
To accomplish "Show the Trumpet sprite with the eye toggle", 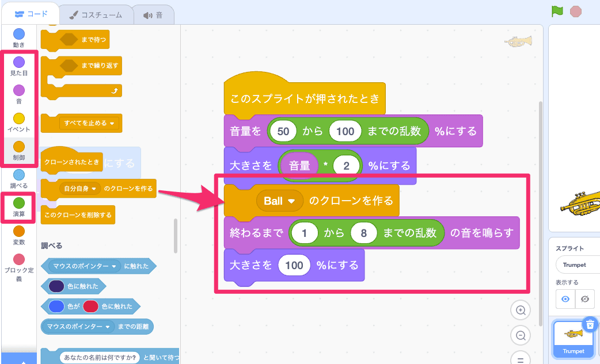I will [565, 299].
